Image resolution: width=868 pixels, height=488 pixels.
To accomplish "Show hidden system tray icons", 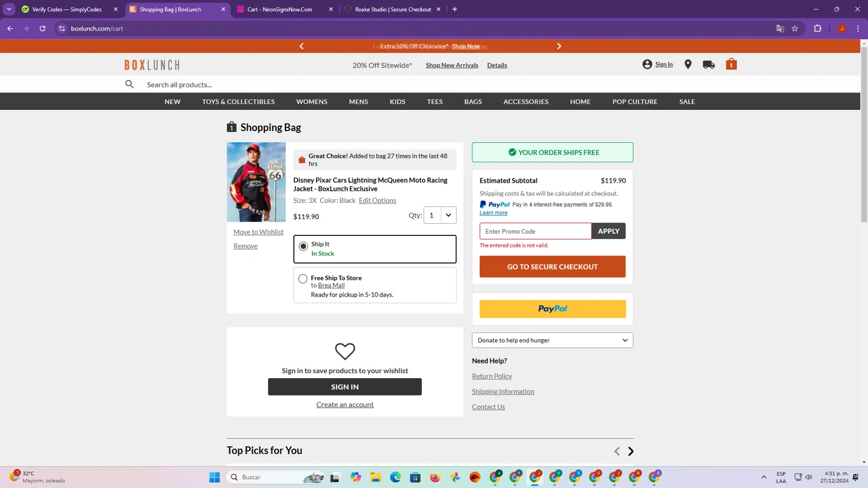I will coord(764,477).
